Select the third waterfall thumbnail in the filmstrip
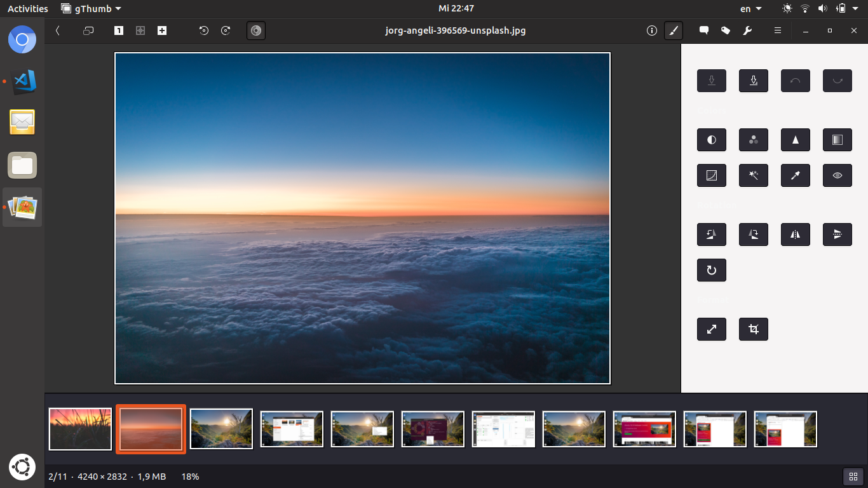The height and width of the screenshot is (488, 868). pos(574,429)
